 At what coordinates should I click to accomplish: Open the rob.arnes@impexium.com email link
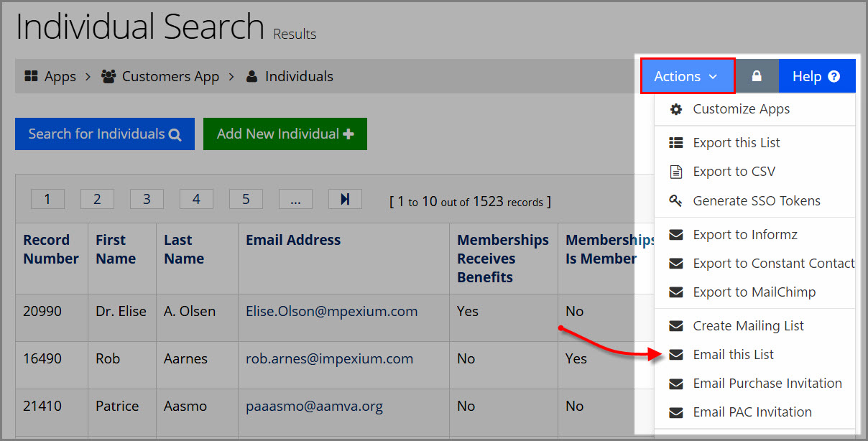[x=329, y=358]
